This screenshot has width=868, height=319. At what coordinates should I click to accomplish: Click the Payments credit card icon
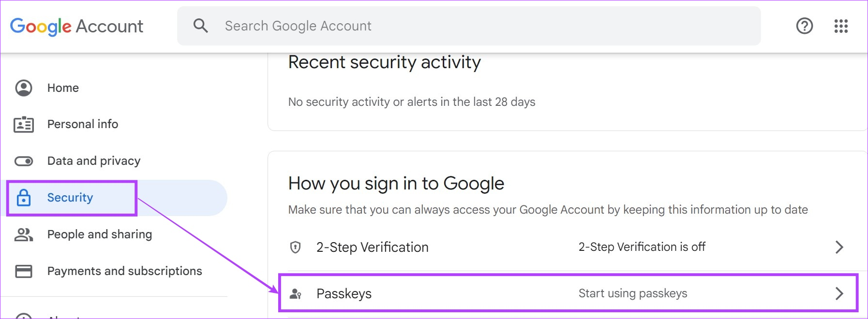click(24, 271)
